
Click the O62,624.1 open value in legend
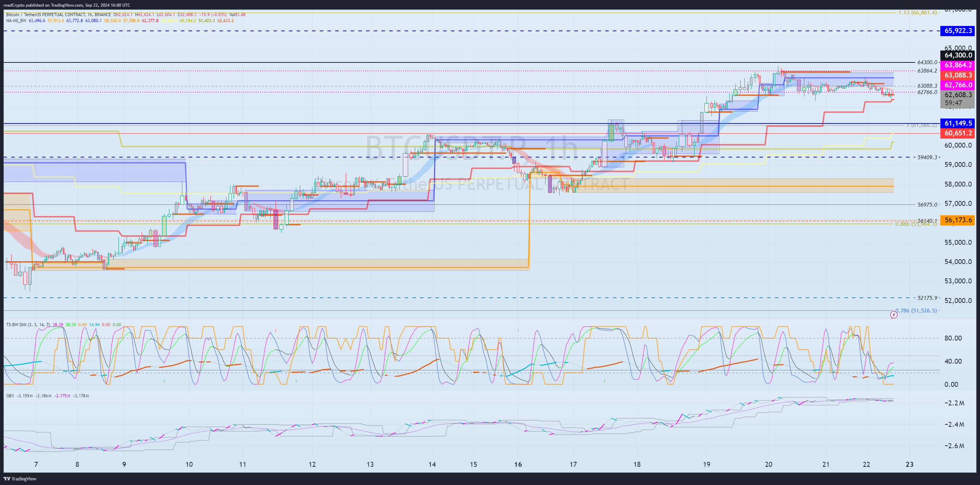(123, 15)
